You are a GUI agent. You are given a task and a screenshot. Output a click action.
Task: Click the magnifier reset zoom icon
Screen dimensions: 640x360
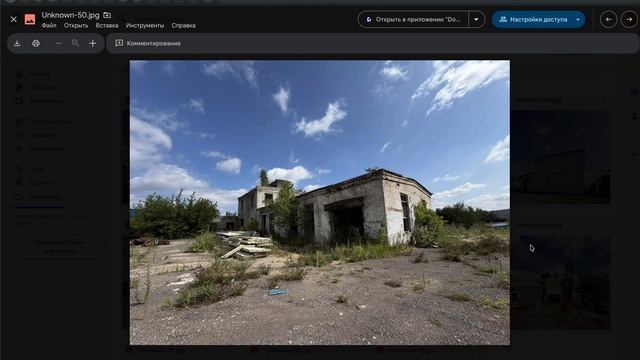76,43
